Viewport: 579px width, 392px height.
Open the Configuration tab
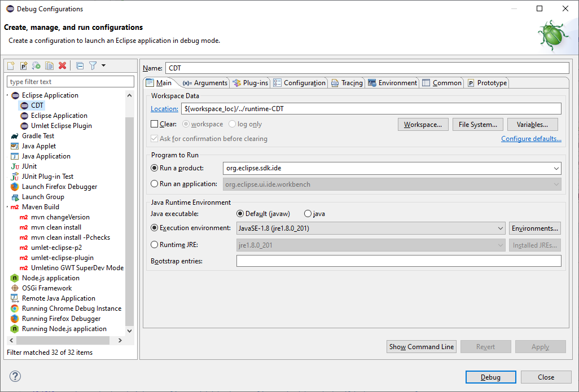click(x=300, y=83)
